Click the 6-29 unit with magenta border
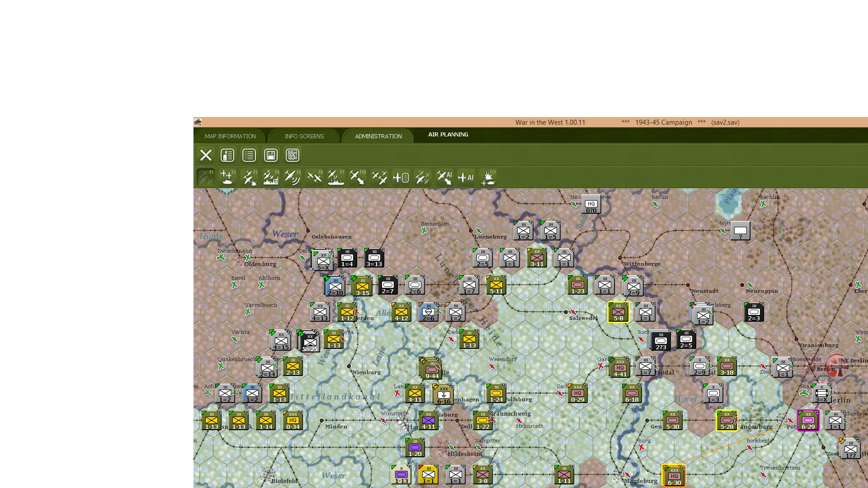Viewport: 868px width, 488px height. (808, 421)
